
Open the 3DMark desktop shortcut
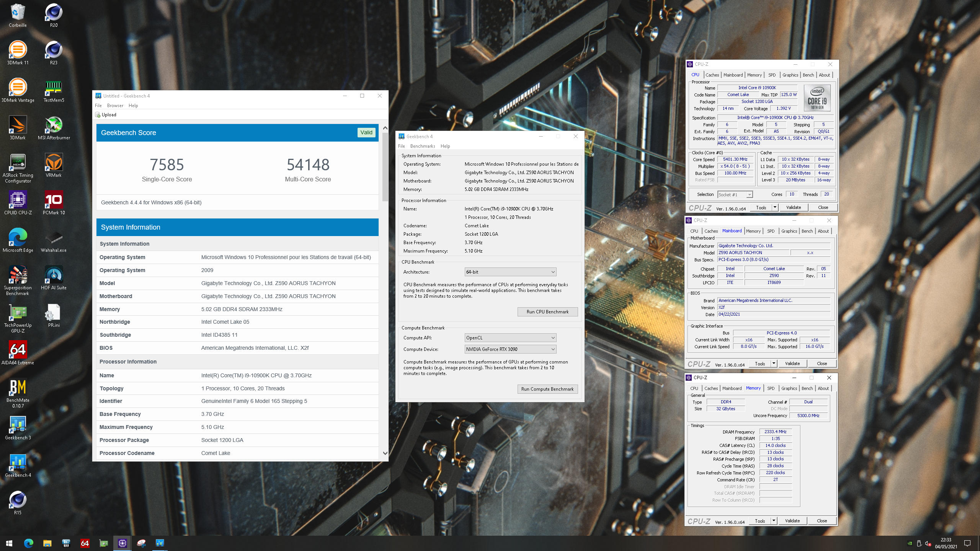pyautogui.click(x=18, y=128)
